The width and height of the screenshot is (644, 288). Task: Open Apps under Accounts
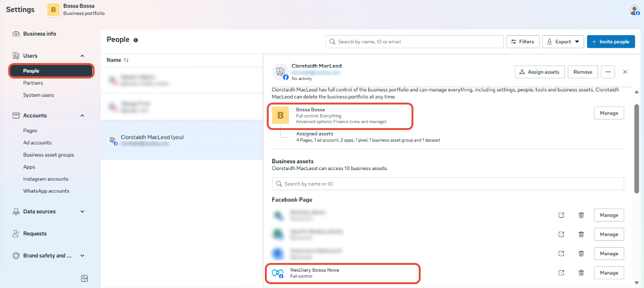click(29, 167)
